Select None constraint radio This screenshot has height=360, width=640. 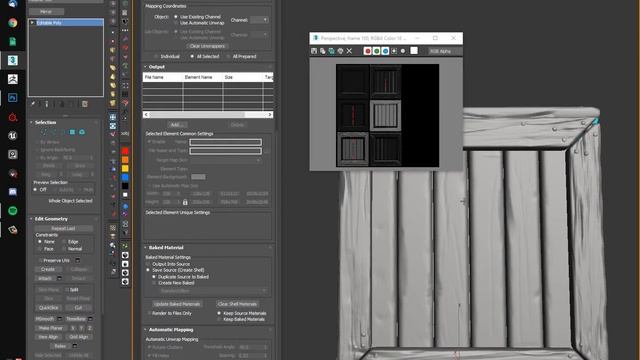[x=40, y=242]
